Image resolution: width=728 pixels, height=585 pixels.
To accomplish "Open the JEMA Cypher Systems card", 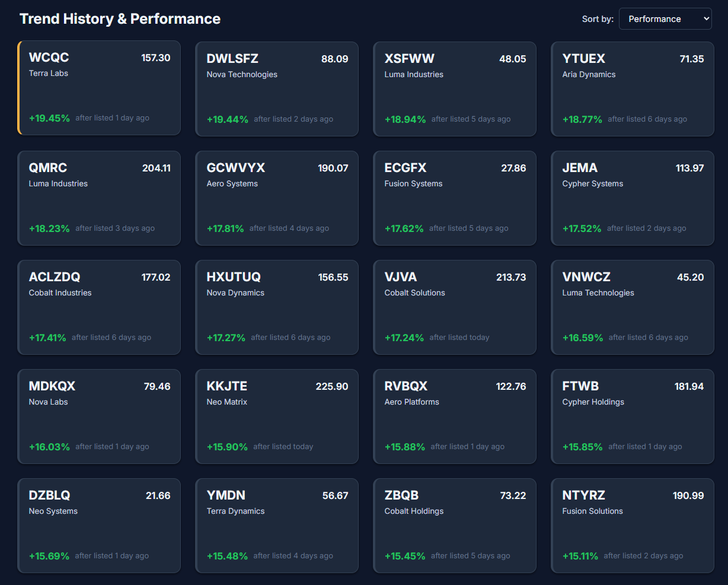I will point(633,198).
